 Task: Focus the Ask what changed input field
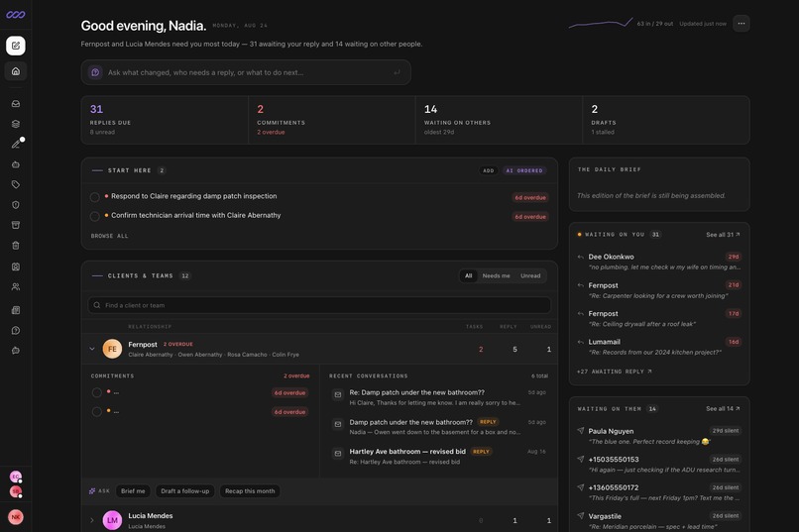(246, 72)
